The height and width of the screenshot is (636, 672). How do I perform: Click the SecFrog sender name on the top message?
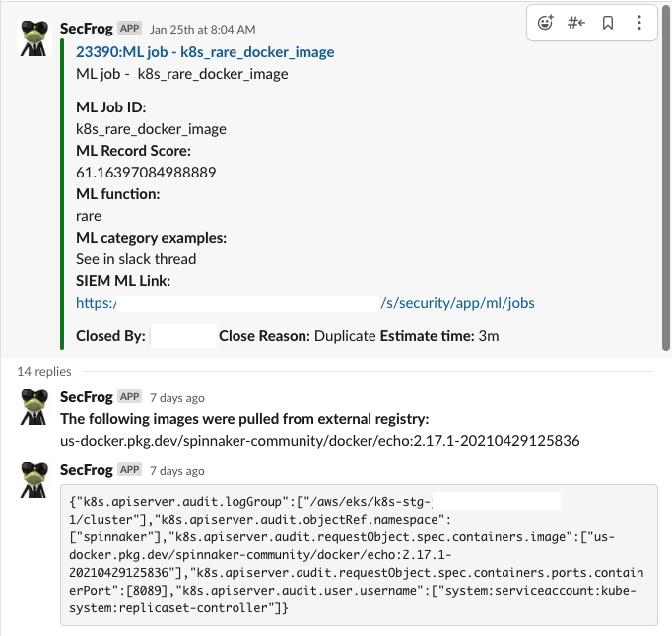(85, 29)
